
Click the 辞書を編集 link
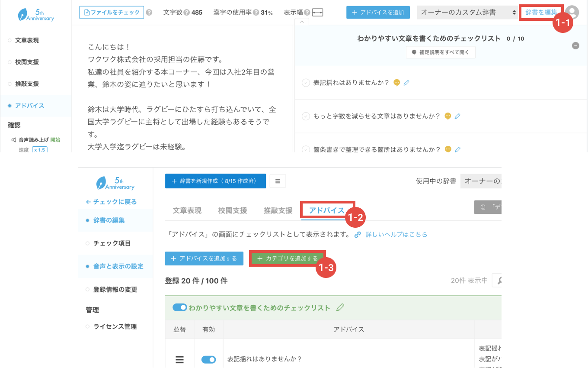541,13
